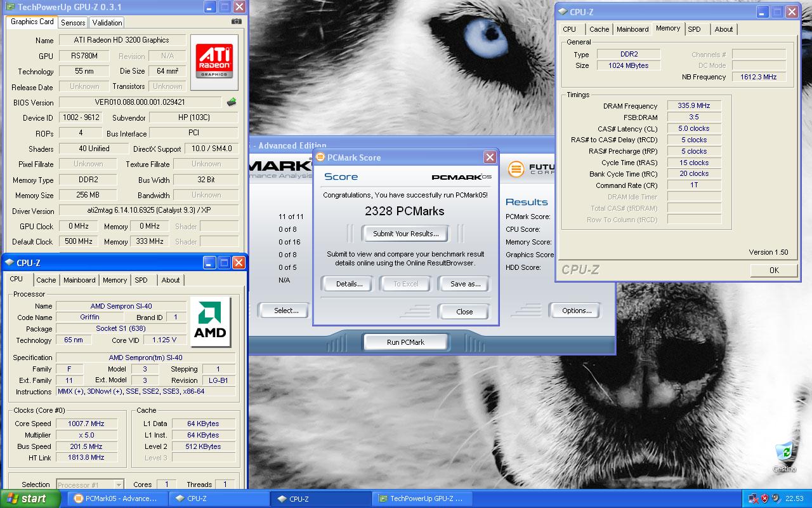Click the Package value Socket S1 (638)
This screenshot has height=508, width=812.
tap(121, 328)
